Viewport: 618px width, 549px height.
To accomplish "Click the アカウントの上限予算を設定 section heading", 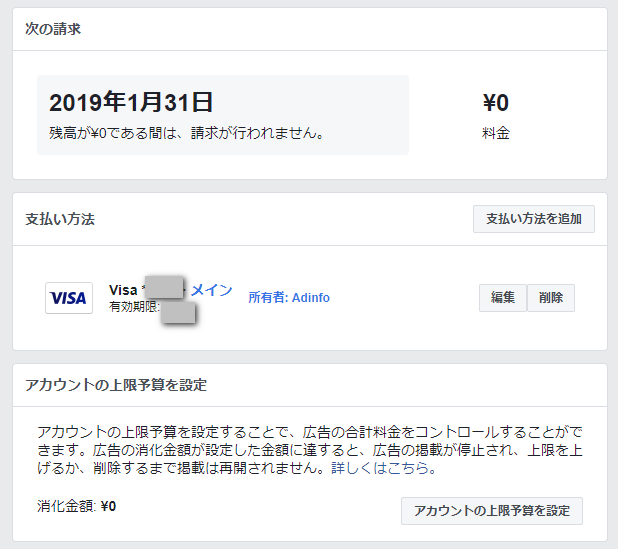I will (x=116, y=385).
